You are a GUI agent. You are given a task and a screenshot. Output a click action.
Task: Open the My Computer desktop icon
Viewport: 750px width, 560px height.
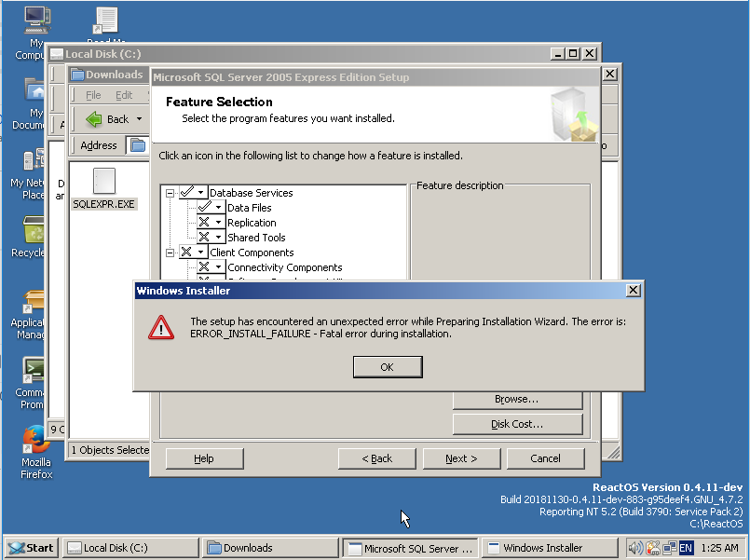point(36,21)
